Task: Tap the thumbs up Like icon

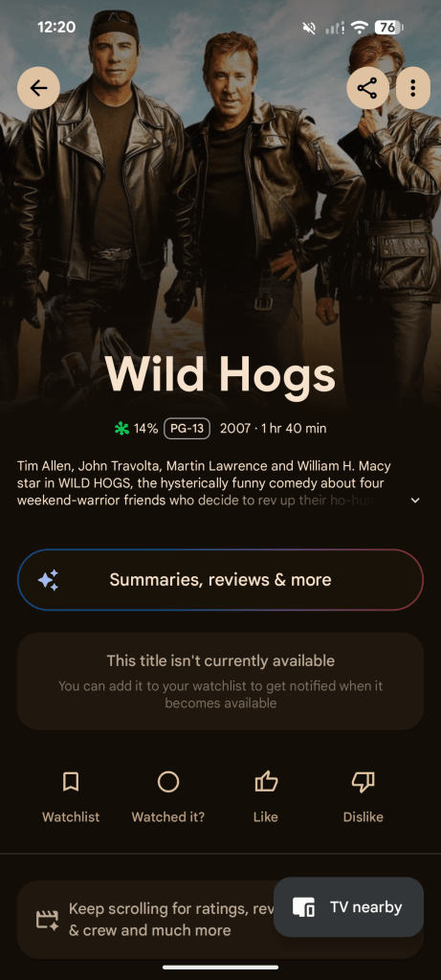Action: [x=266, y=782]
